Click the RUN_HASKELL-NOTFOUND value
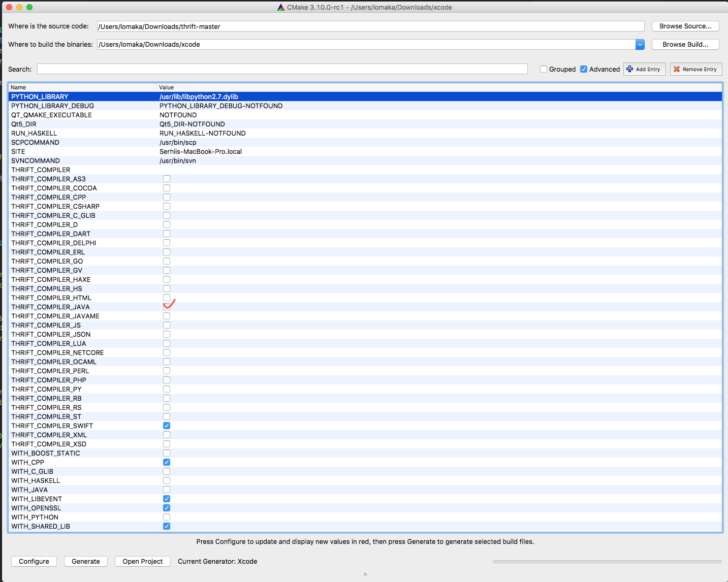Viewport: 728px width, 582px height. (203, 133)
